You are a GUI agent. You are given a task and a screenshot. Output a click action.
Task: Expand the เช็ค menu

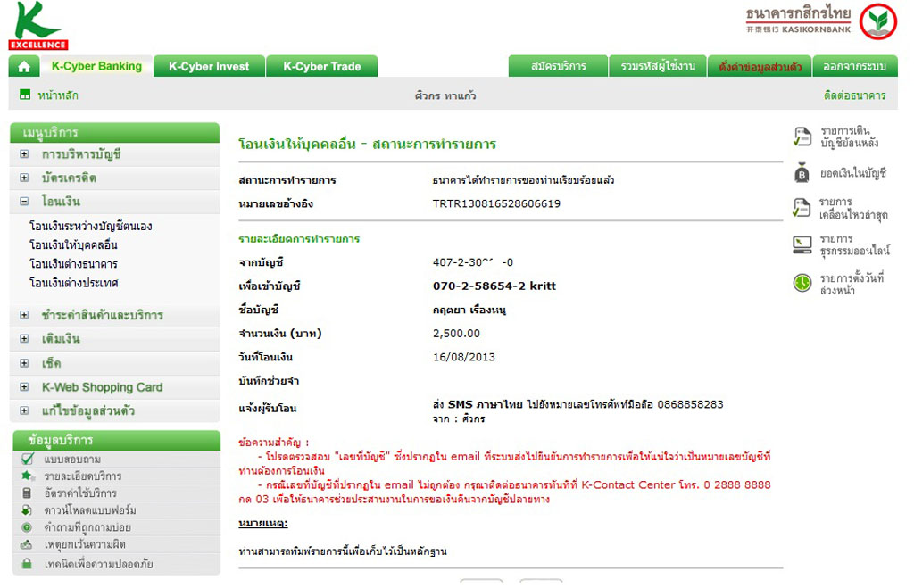[x=24, y=363]
